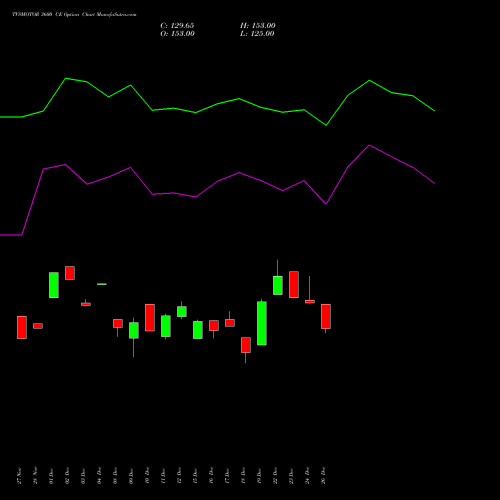The height and width of the screenshot is (500, 500).
Task: Click the 16 Dec date label
Action: click(x=211, y=476)
